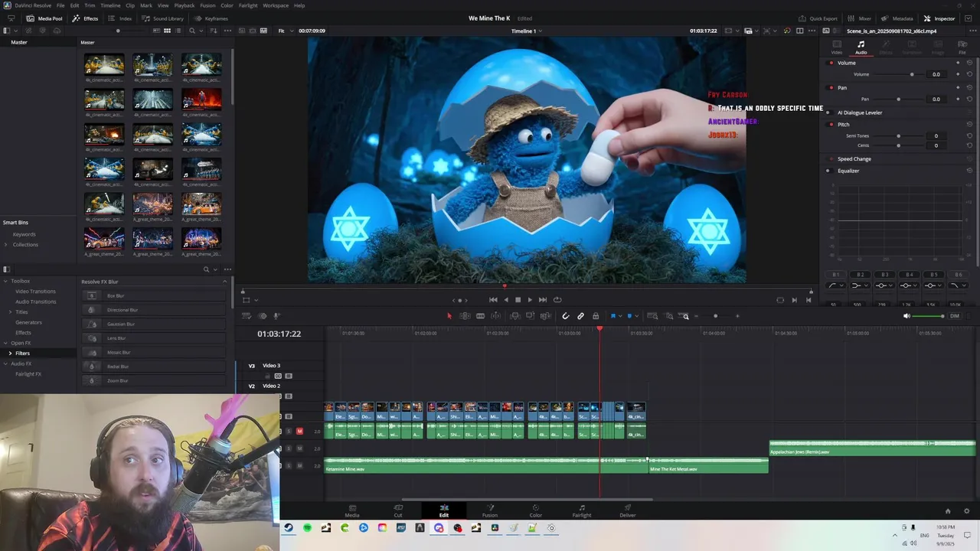Stop playback in the viewer
Screen dimensions: 980x551
point(518,300)
